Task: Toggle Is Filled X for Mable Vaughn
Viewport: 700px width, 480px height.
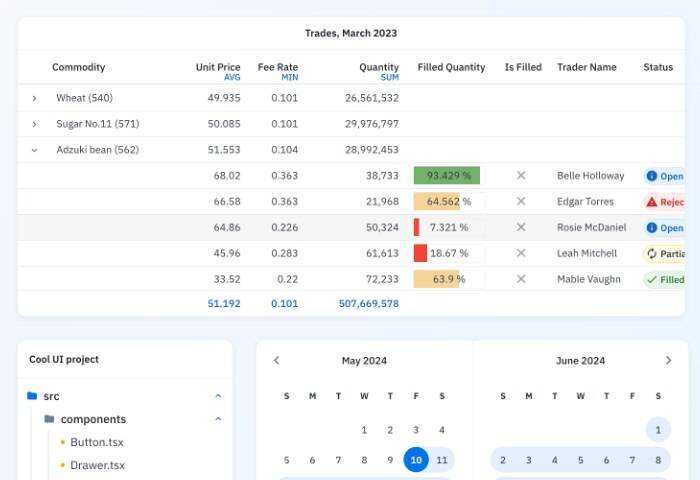Action: point(521,280)
